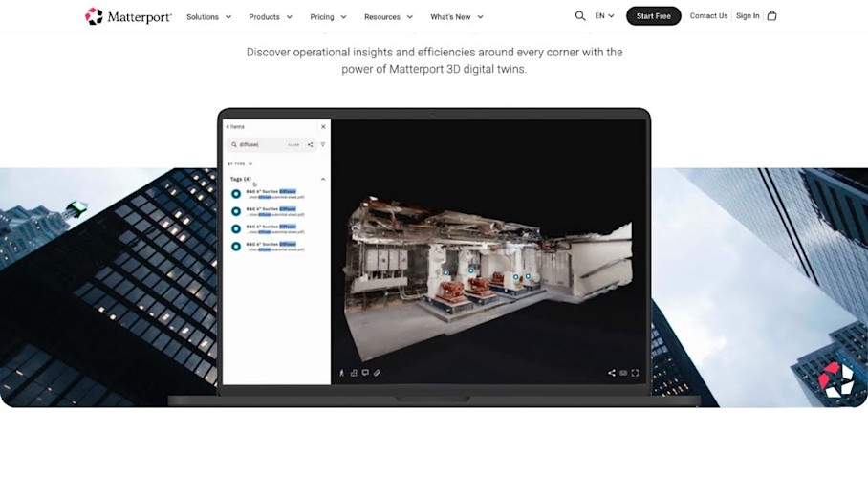868x497 pixels.
Task: Select the measurement ruler tool
Action: 377,373
